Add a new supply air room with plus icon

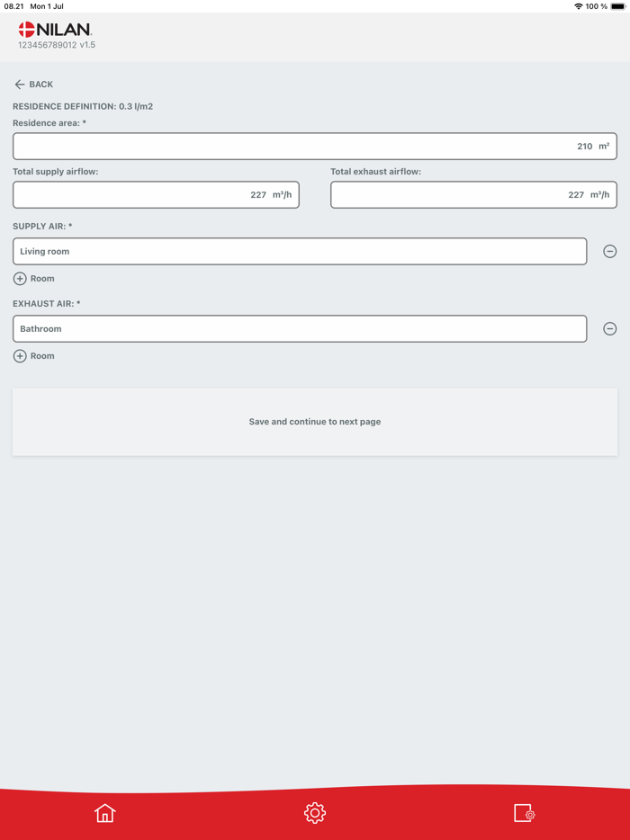pyautogui.click(x=20, y=279)
